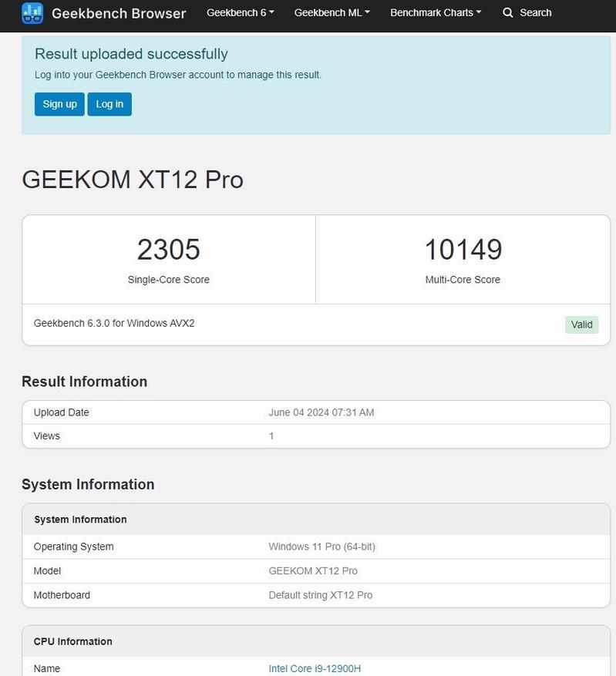Viewport: 616px width, 676px height.
Task: Click the multi-core score 10149
Action: coord(463,250)
